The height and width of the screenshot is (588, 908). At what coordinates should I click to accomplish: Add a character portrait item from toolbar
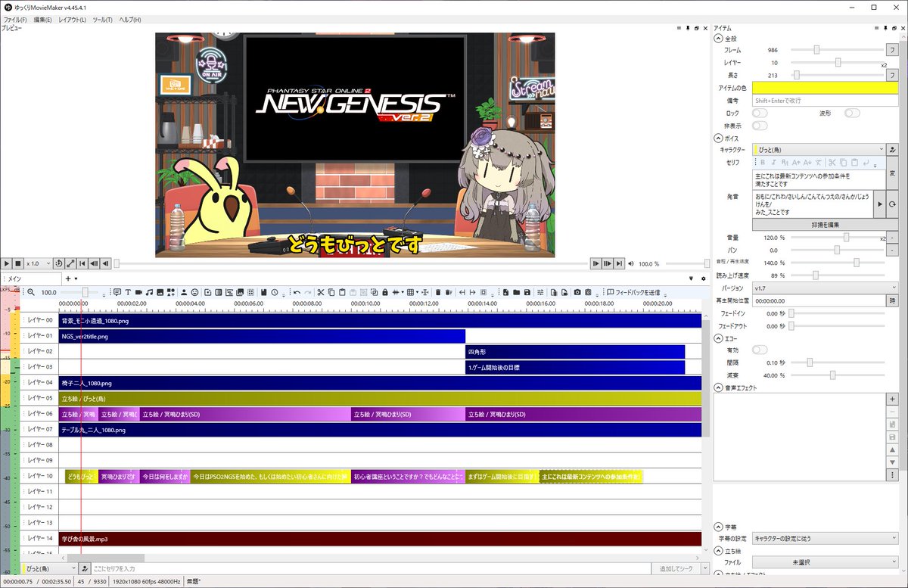[184, 292]
